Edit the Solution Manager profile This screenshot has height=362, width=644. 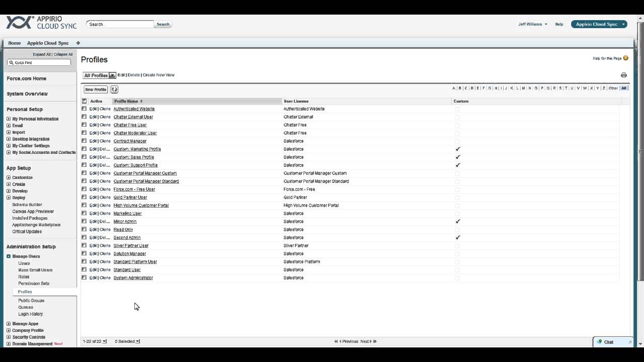coord(93,253)
